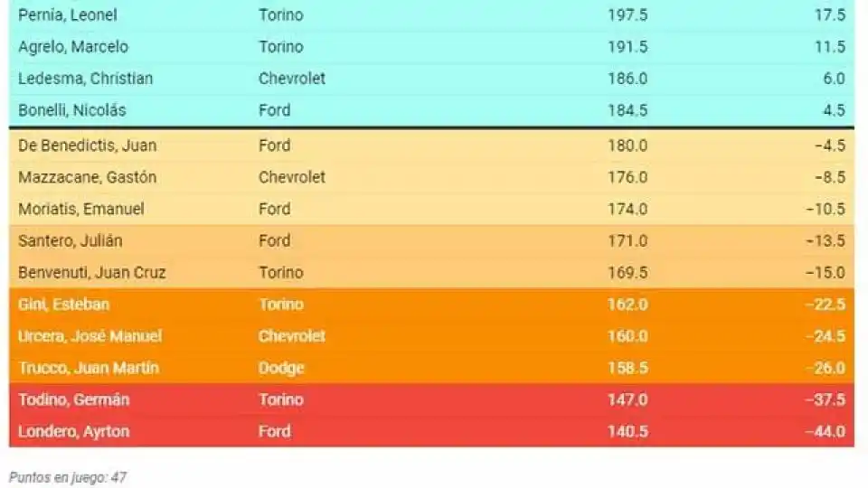Click the −44.0 difference value
Viewport: 868px width, 488px height.
(825, 431)
